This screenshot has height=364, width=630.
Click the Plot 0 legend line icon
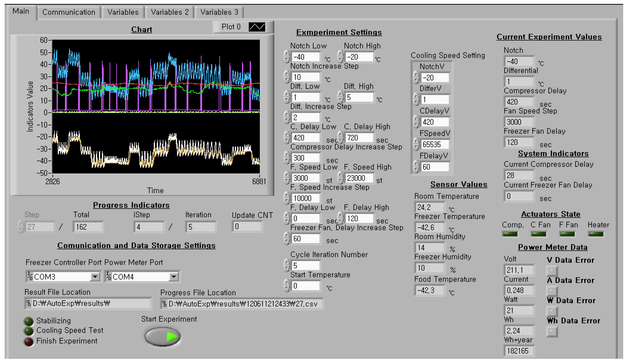click(257, 27)
